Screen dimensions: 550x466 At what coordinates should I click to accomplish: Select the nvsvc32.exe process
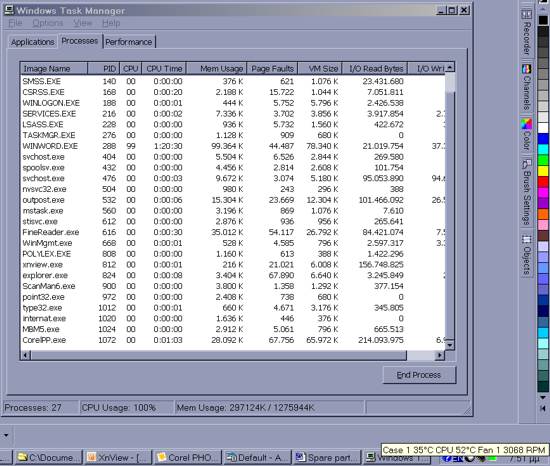tap(233, 189)
